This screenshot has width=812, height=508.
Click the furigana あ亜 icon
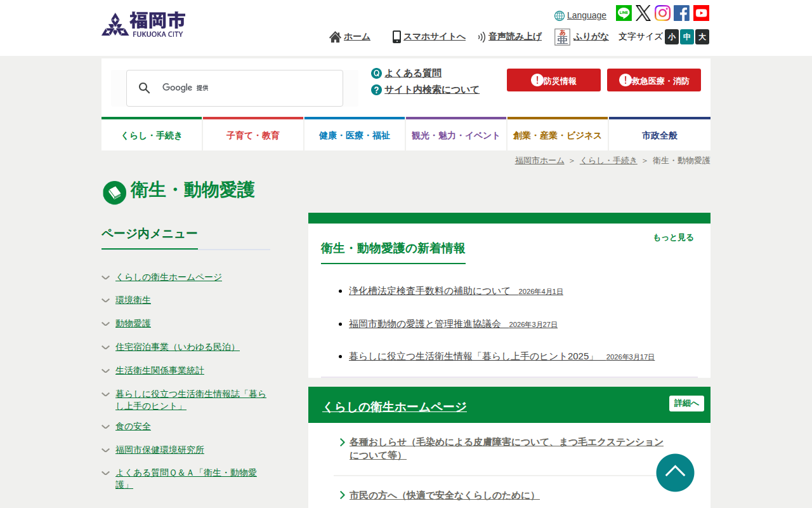pyautogui.click(x=562, y=37)
